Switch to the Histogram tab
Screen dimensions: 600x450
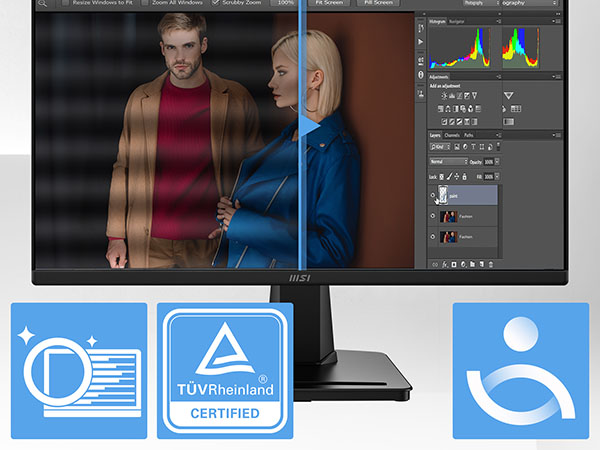pyautogui.click(x=437, y=21)
